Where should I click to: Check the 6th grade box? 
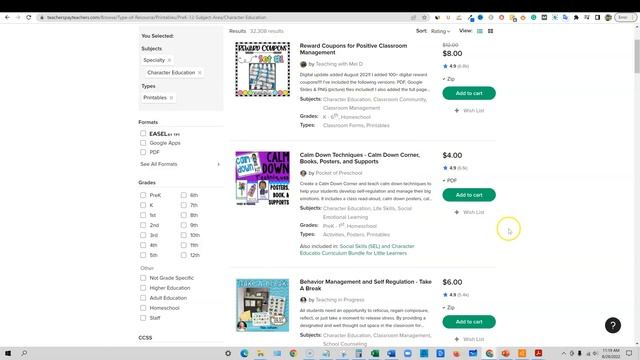184,195
